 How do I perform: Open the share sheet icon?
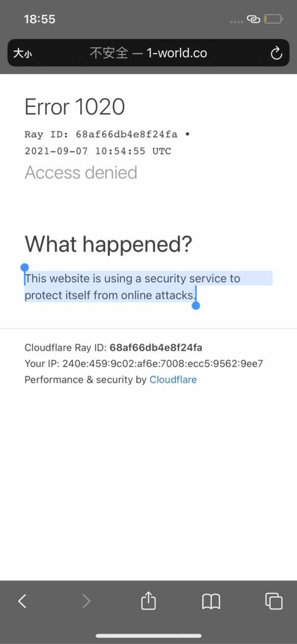[x=148, y=600]
